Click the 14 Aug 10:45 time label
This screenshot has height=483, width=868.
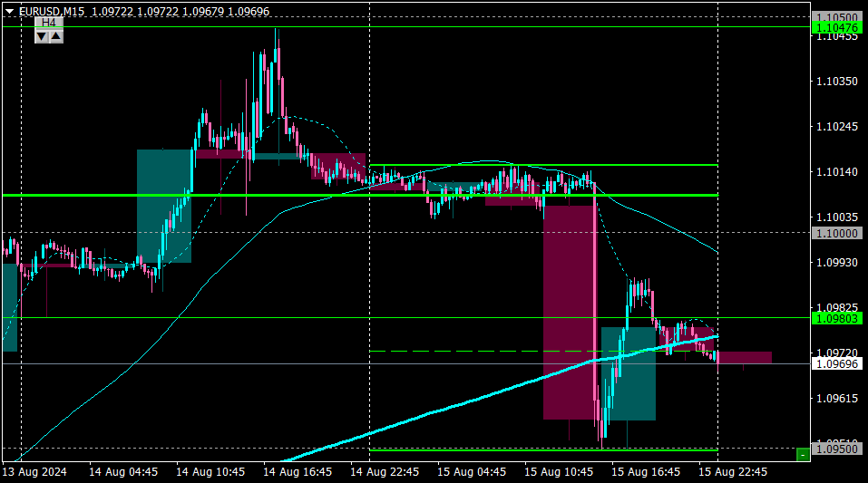coord(210,472)
